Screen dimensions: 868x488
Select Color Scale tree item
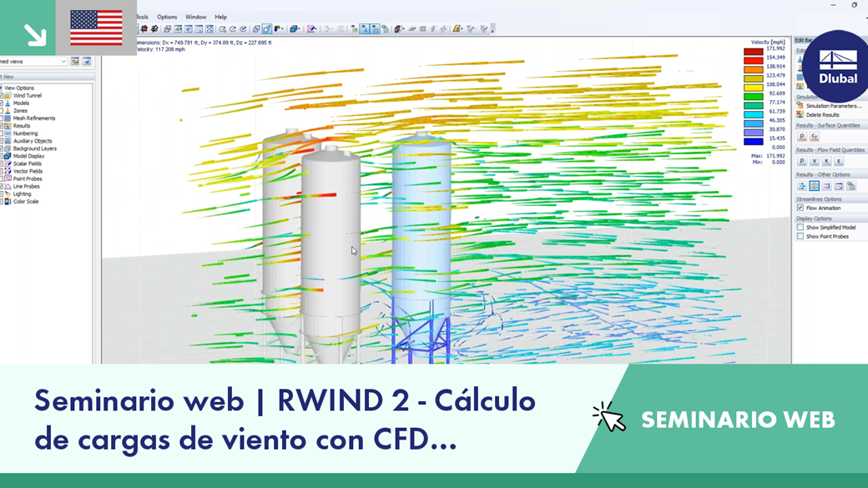(x=26, y=201)
